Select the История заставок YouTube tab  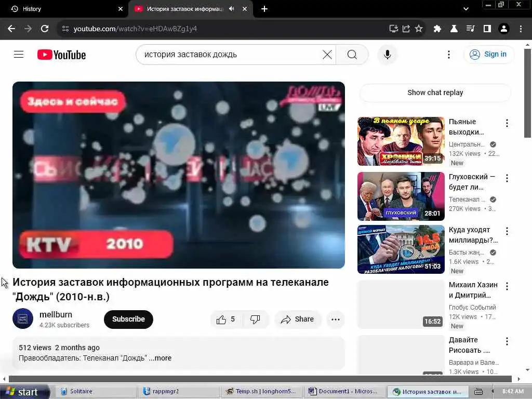(x=185, y=9)
